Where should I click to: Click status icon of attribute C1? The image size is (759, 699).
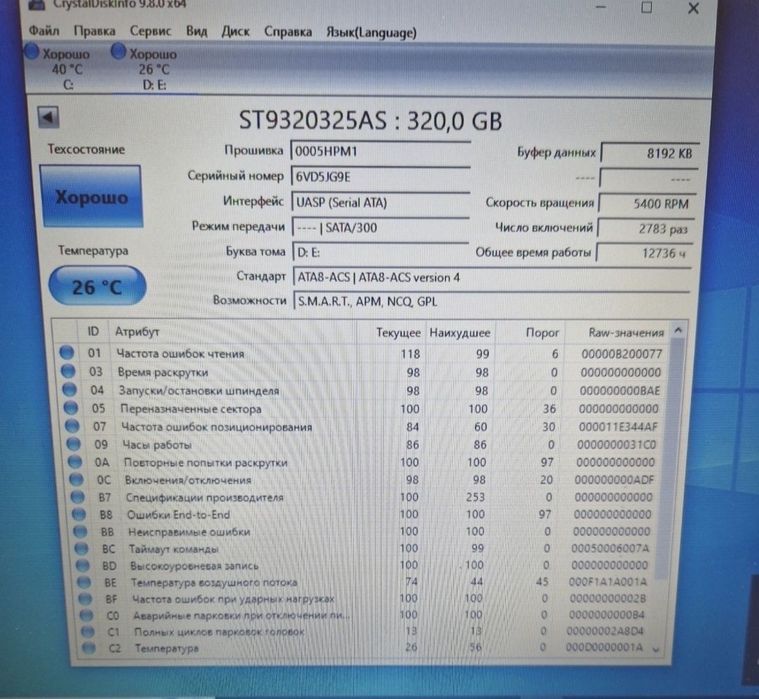[88, 632]
